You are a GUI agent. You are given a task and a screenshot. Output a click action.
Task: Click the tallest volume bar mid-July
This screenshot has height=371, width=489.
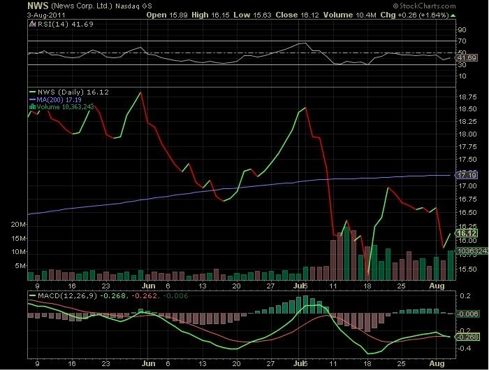pos(347,254)
